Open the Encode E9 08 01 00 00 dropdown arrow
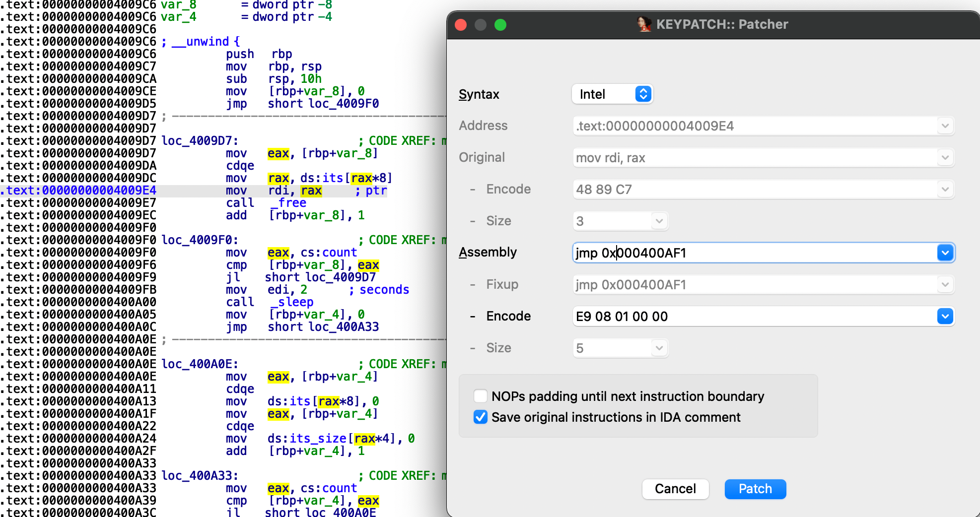Screen dimensions: 980x517 [x=945, y=317]
